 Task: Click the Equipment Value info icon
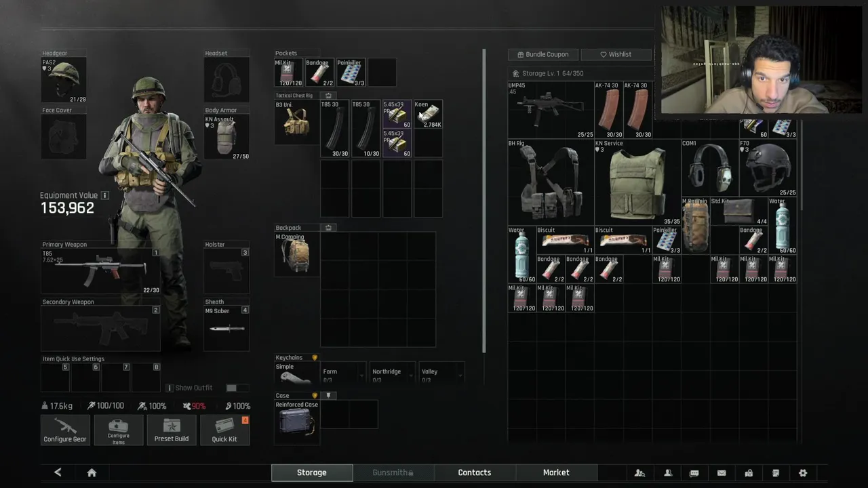[x=105, y=195]
